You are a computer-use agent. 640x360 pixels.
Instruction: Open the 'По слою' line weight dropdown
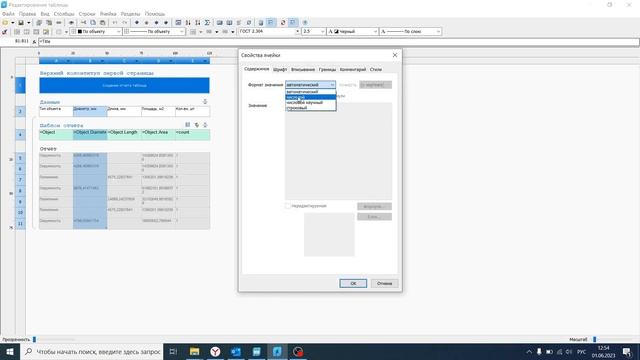point(411,31)
